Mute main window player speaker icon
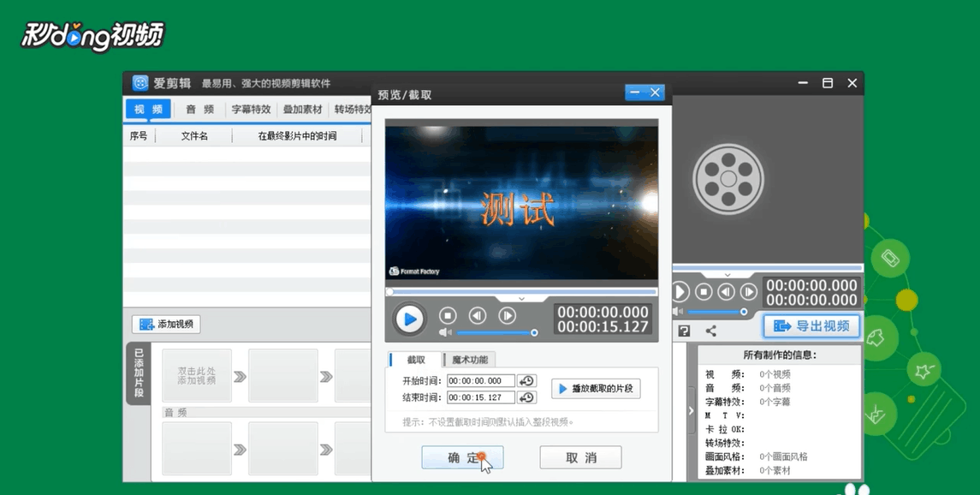The width and height of the screenshot is (980, 495). pos(678,311)
